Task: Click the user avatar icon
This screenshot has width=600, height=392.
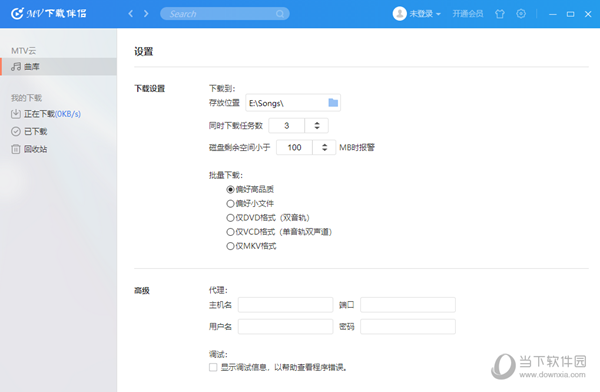Action: click(x=399, y=14)
